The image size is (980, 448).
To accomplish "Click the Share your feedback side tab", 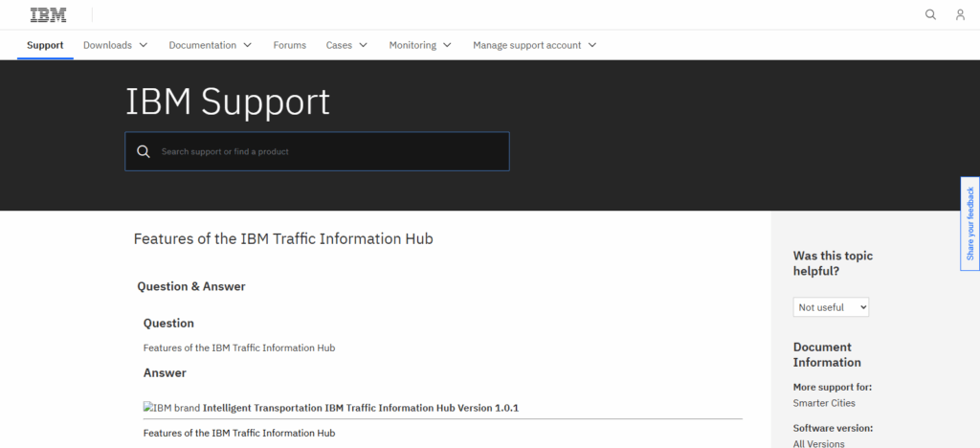I will pos(970,224).
